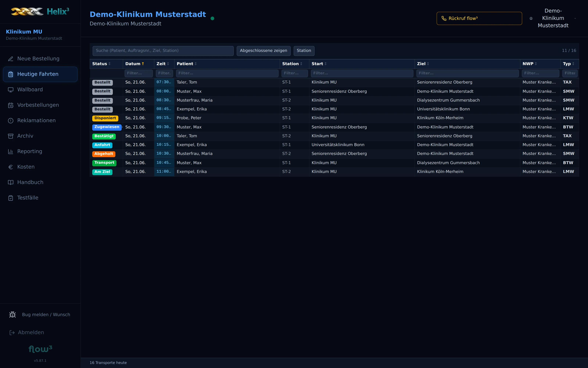
Task: Click the green online status dot
Action: (x=212, y=18)
